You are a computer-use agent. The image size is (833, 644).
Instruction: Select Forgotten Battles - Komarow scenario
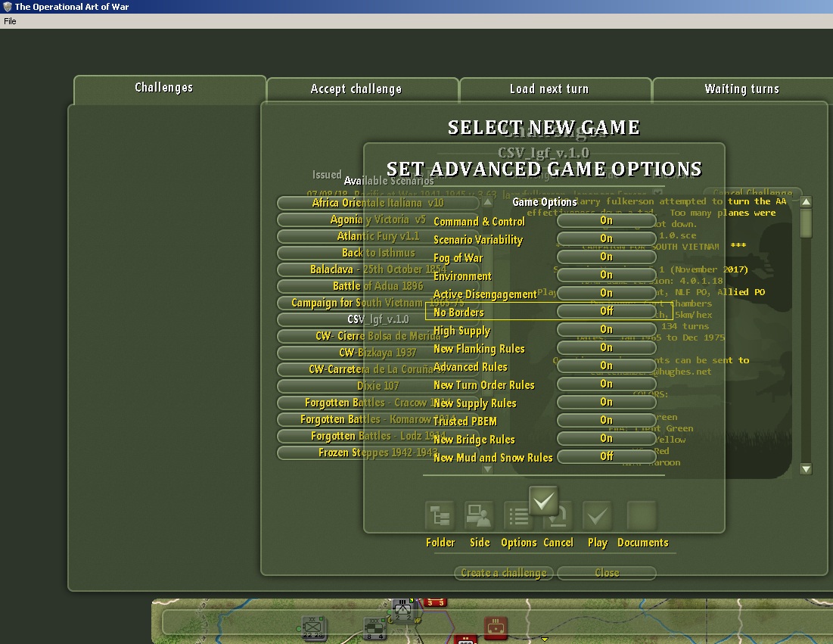coord(378,419)
